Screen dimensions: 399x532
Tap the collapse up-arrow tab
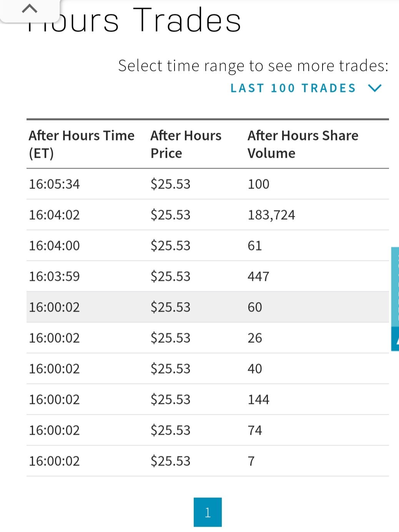pyautogui.click(x=30, y=10)
